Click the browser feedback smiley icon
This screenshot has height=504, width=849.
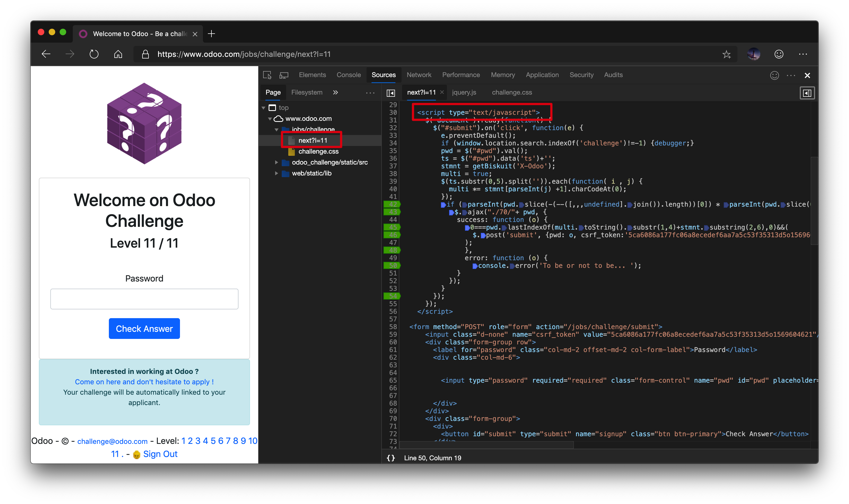coord(779,54)
